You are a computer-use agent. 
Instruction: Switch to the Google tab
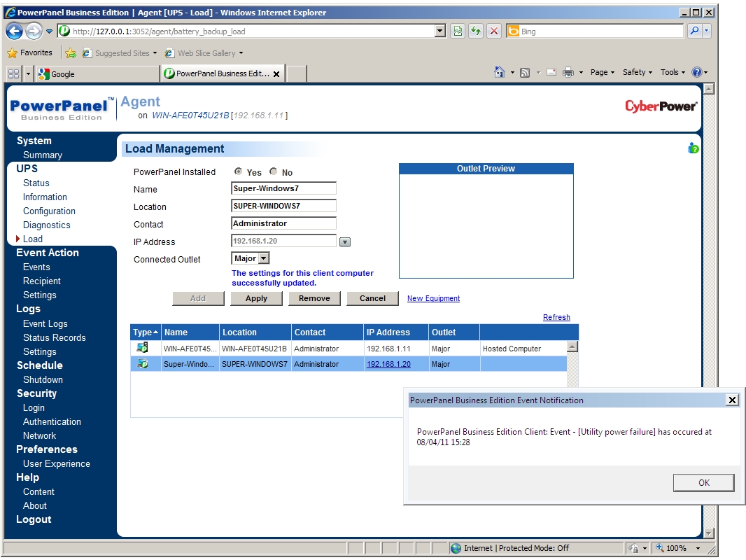(x=97, y=74)
